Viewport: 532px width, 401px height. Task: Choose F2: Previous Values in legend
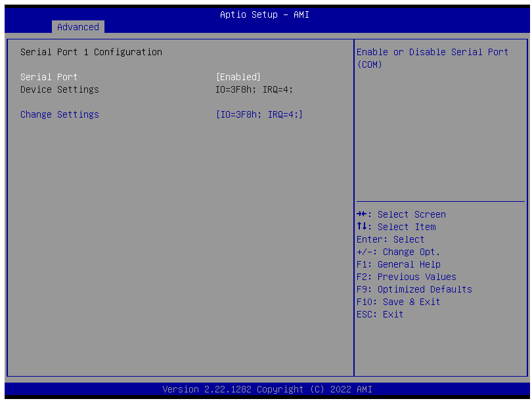407,277
